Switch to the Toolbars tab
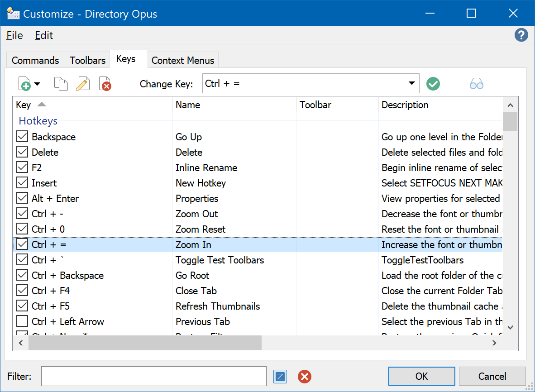This screenshot has width=535, height=392. [x=87, y=60]
